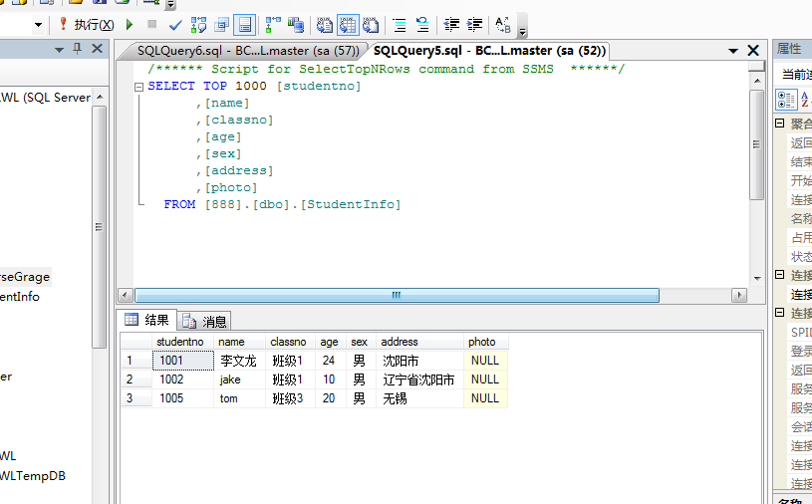
Task: Collapse the first properties category group
Action: [x=780, y=124]
